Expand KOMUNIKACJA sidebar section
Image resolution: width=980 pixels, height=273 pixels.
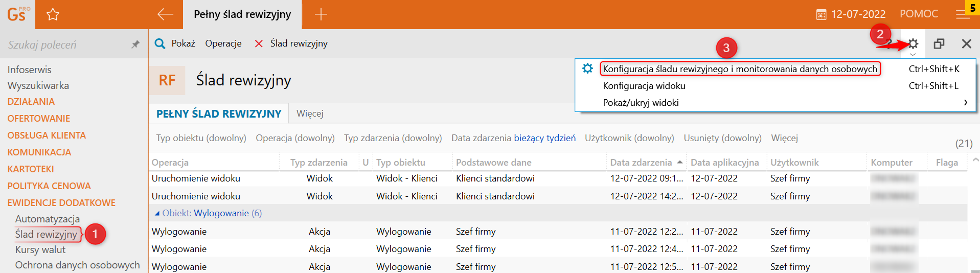coord(39,152)
